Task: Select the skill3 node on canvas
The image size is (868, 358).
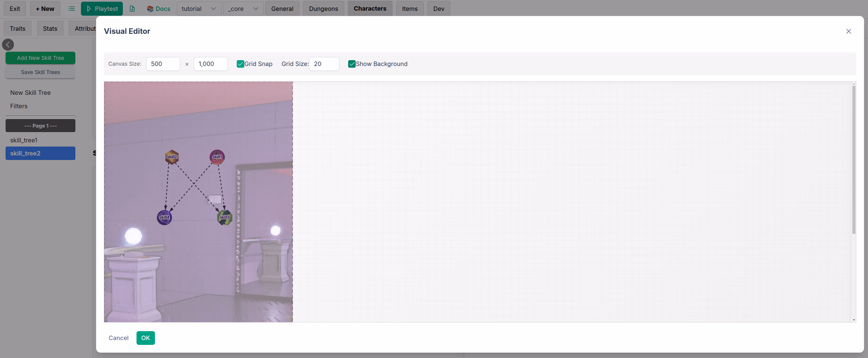Action: click(x=224, y=217)
